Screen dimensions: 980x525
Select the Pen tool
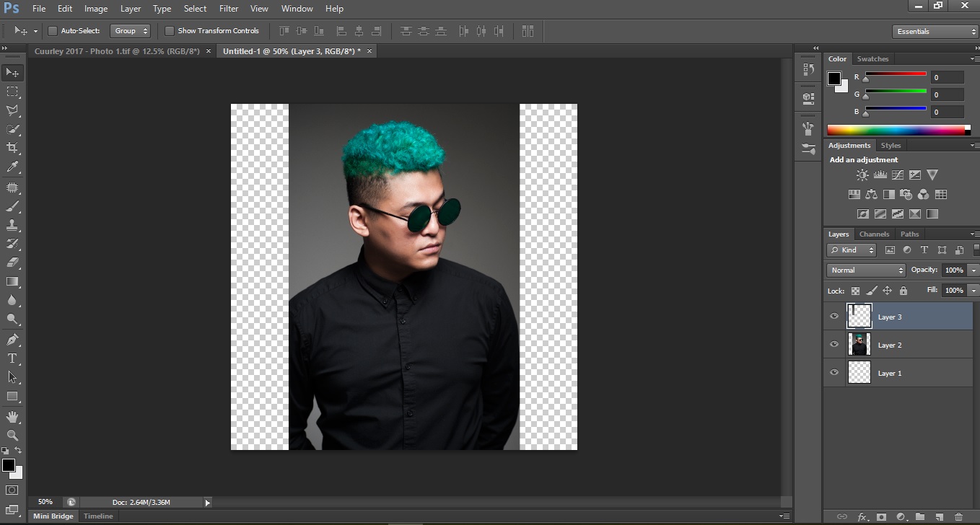tap(12, 340)
